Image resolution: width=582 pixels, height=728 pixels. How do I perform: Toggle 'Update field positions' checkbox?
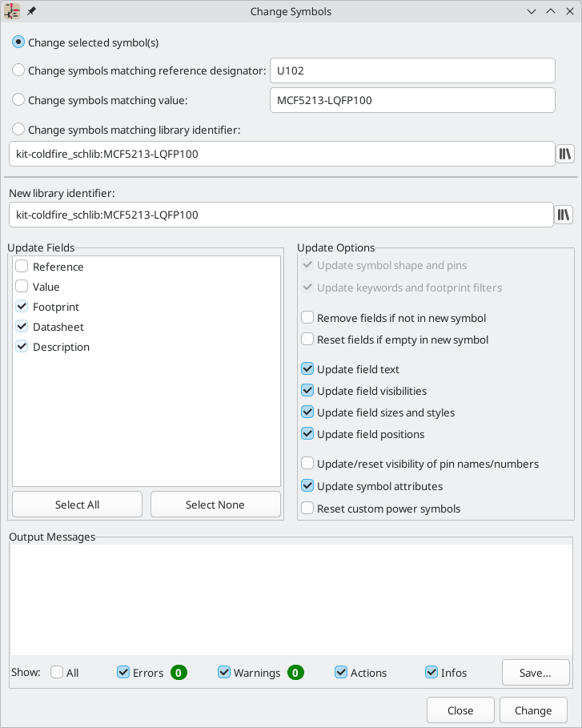(x=307, y=434)
